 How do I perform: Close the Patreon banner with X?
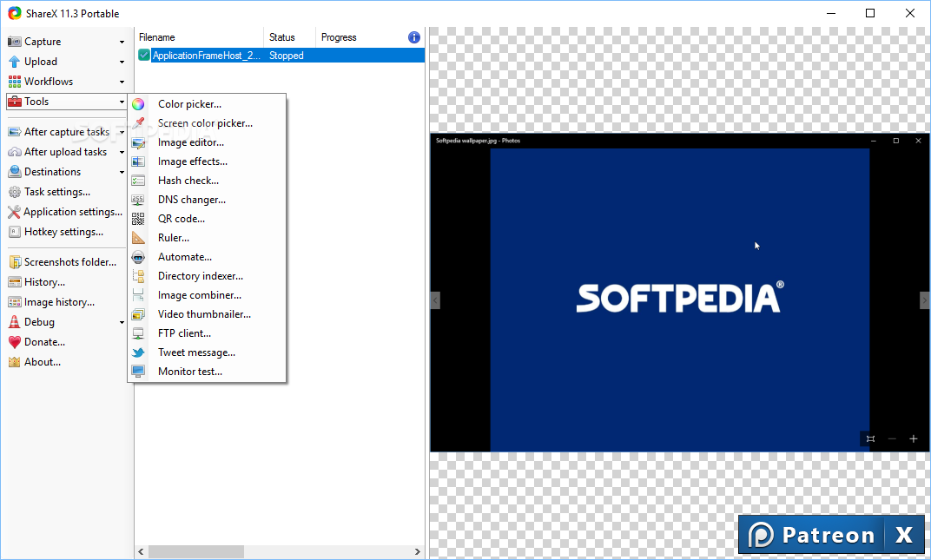[x=904, y=535]
